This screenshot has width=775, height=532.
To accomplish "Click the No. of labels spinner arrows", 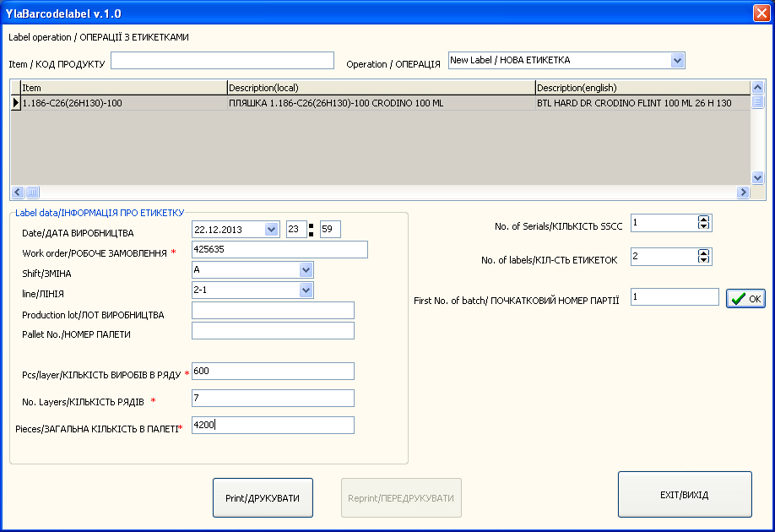I will (704, 257).
